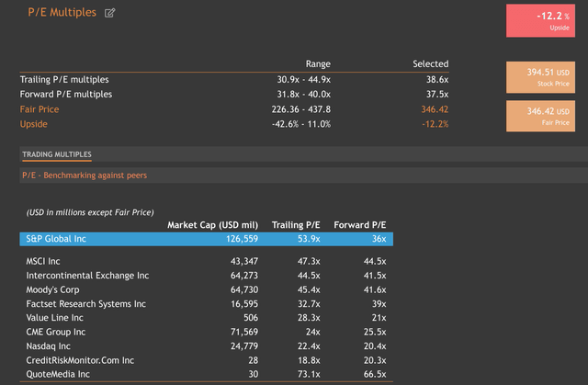This screenshot has height=385, width=588.
Task: Click the MSCI Inc peer name
Action: 43,261
